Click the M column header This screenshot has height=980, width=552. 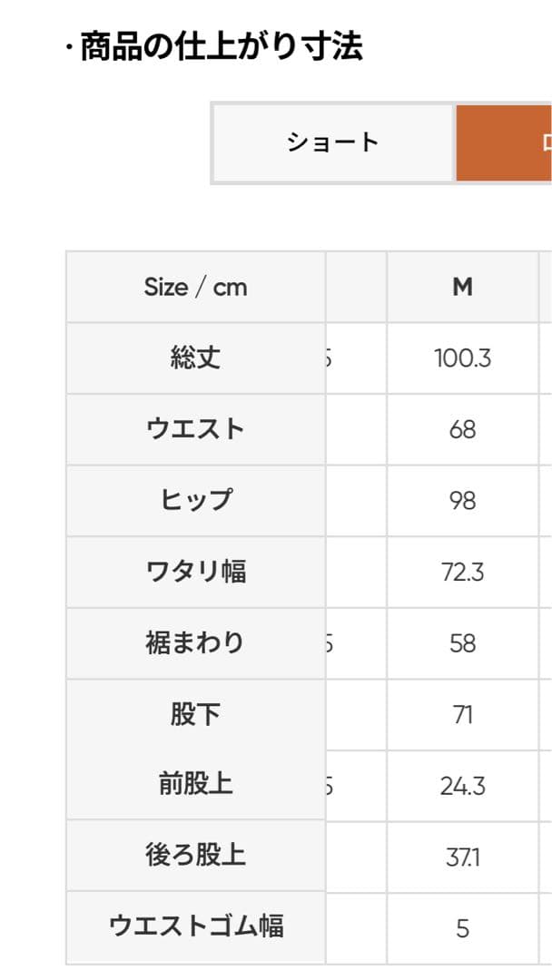tap(463, 286)
